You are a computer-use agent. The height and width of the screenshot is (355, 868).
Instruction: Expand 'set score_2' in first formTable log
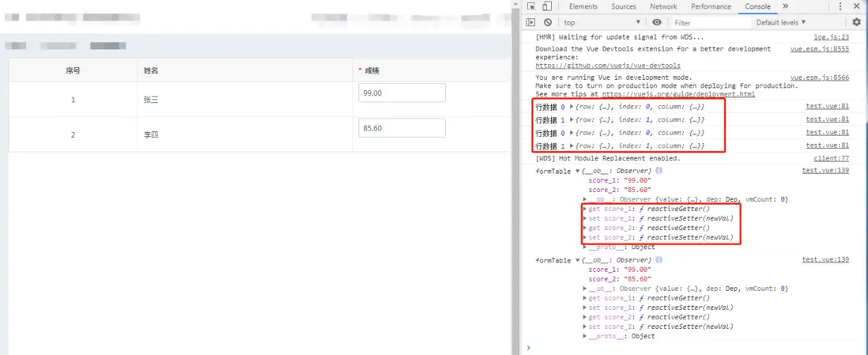pyautogui.click(x=585, y=238)
